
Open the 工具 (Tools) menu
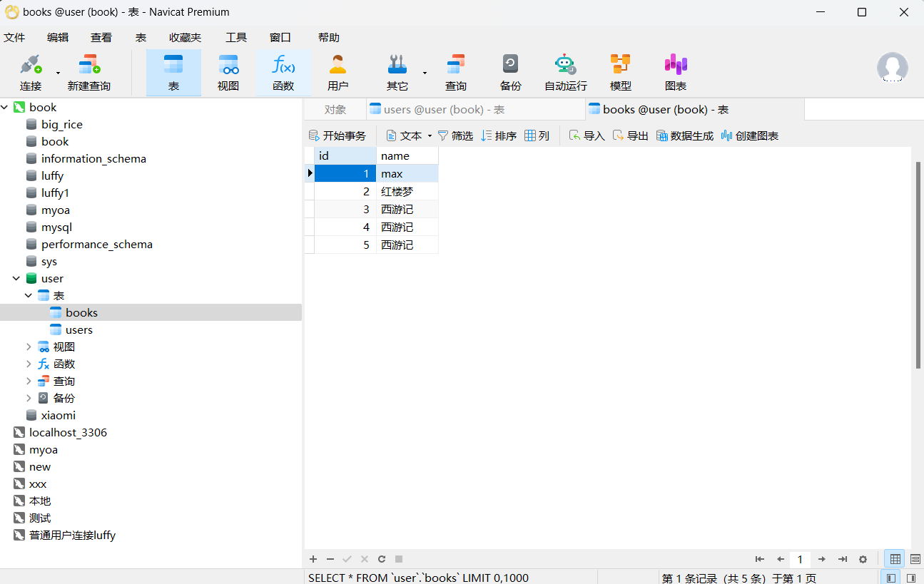236,38
